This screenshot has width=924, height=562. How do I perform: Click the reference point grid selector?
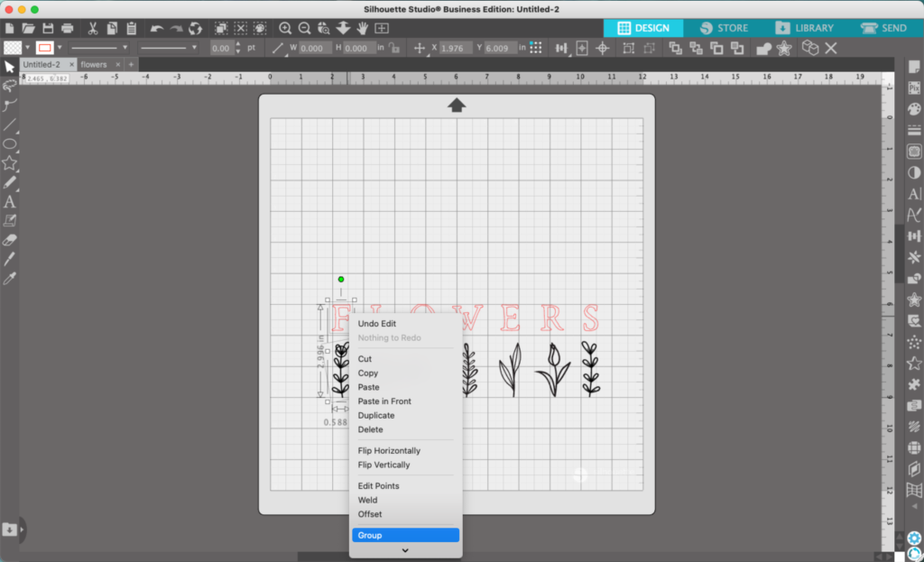tap(536, 48)
